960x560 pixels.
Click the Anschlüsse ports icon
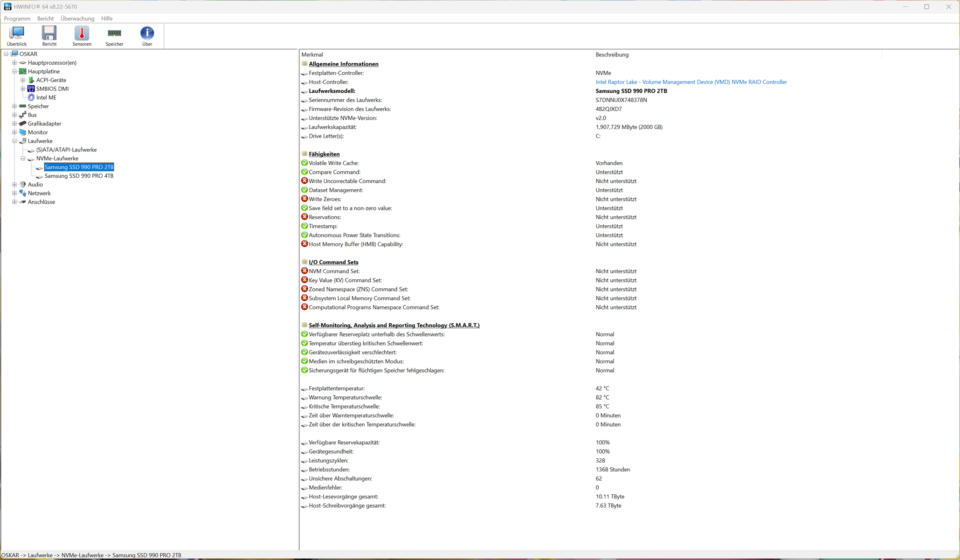[x=23, y=202]
